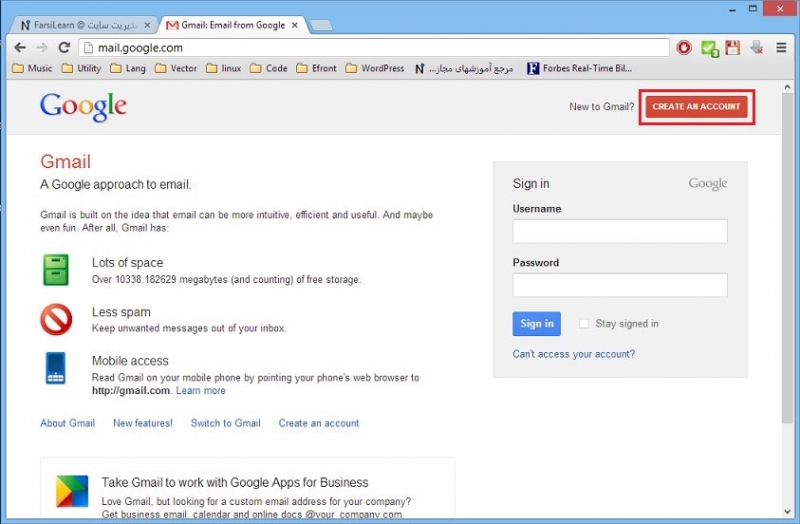The image size is (800, 524).
Task: Click the page scrollbar down arrow
Action: click(x=787, y=512)
